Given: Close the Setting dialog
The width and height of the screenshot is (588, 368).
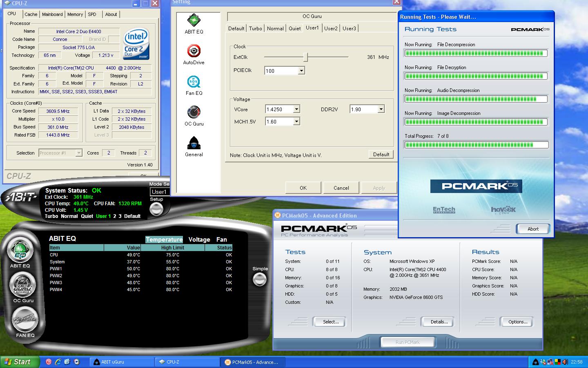Looking at the screenshot, I should [396, 2].
